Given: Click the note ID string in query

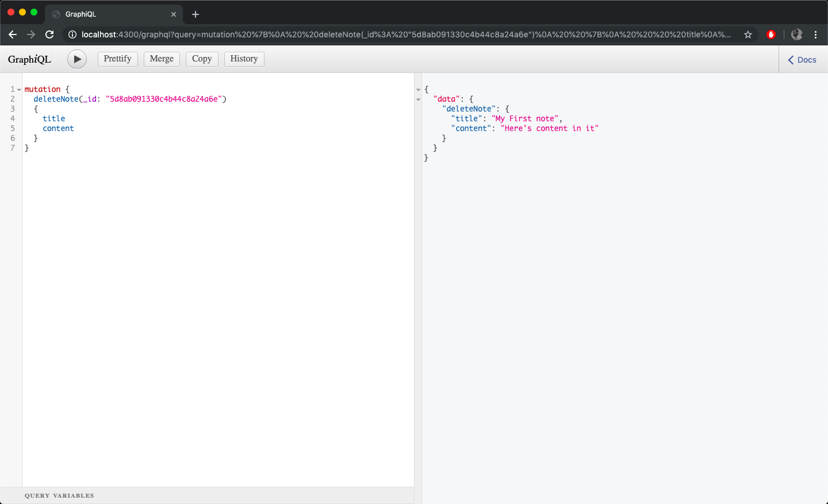Looking at the screenshot, I should coord(164,99).
